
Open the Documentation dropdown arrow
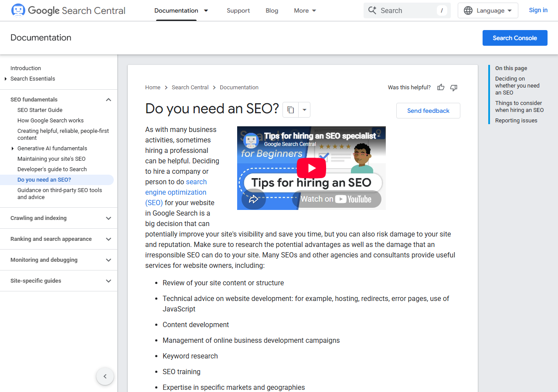coord(206,10)
